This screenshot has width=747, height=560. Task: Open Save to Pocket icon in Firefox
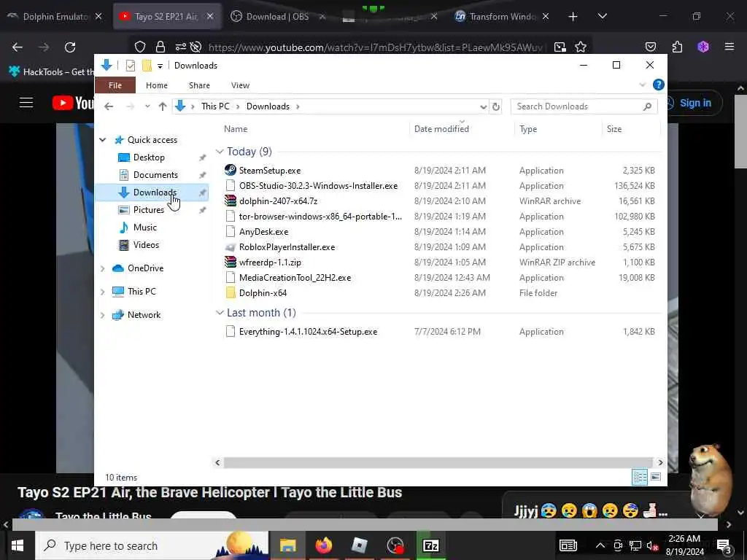pos(650,47)
